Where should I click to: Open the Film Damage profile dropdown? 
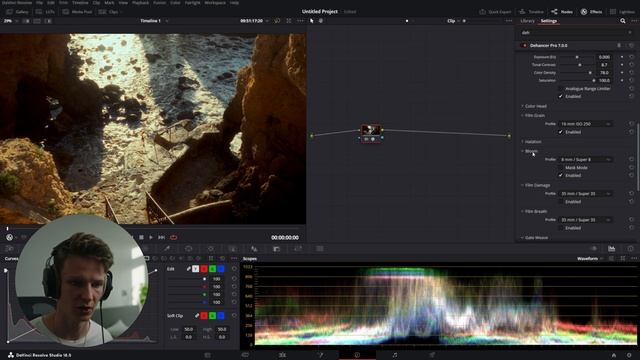coord(585,193)
